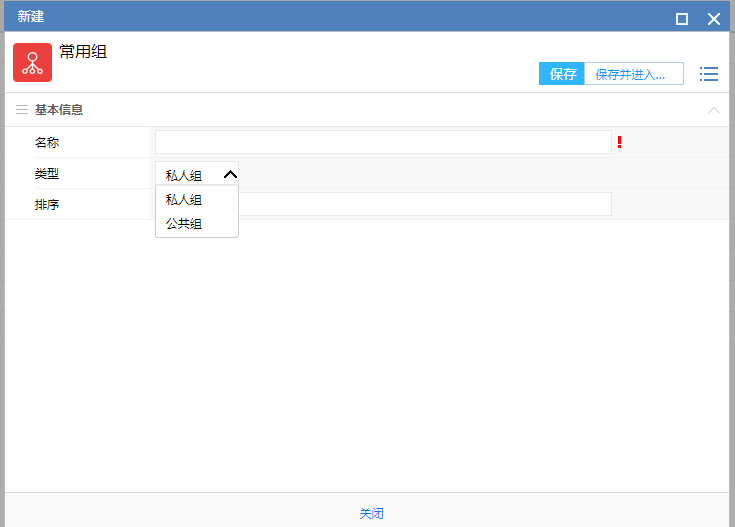This screenshot has height=527, width=735.
Task: Click the 关闭 link at the bottom
Action: coord(371,514)
